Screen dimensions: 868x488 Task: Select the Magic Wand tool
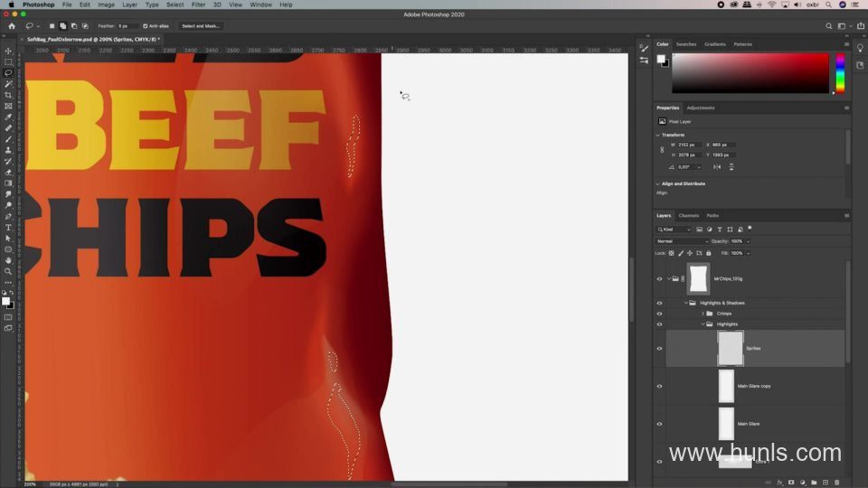coord(8,84)
